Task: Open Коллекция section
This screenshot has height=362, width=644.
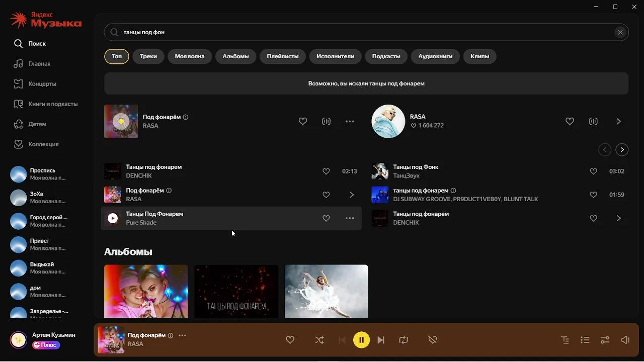Action: click(36, 144)
